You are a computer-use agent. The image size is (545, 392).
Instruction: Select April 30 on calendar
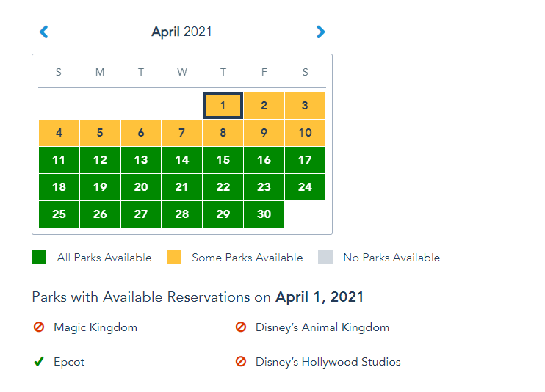(x=264, y=214)
